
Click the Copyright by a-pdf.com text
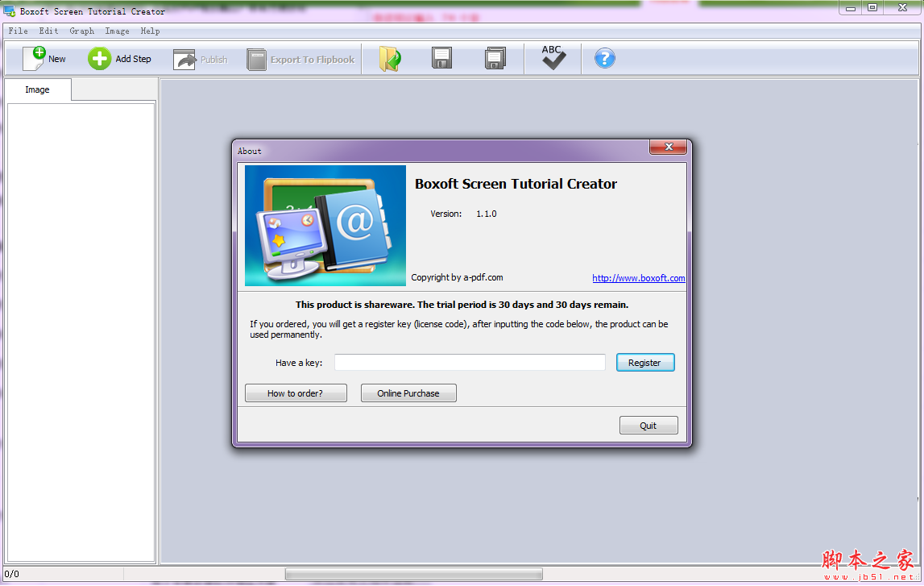(458, 277)
